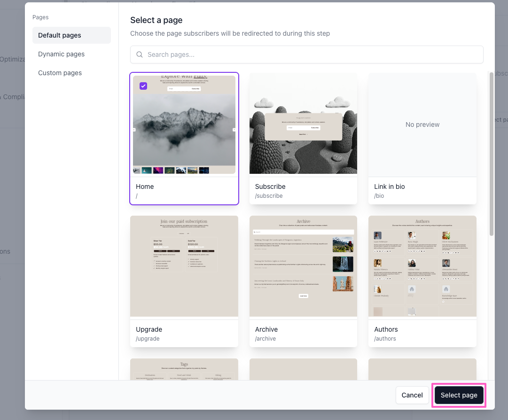Select the Home page thumbnail
508x420 pixels.
click(184, 124)
